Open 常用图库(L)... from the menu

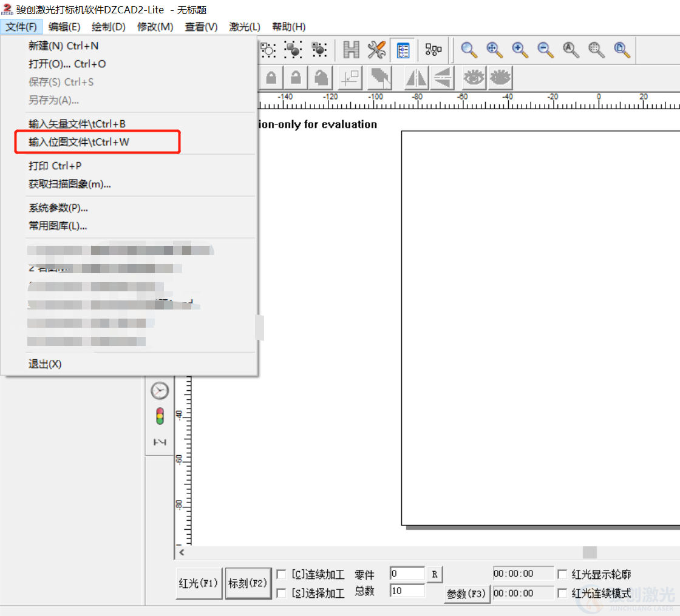129,226
